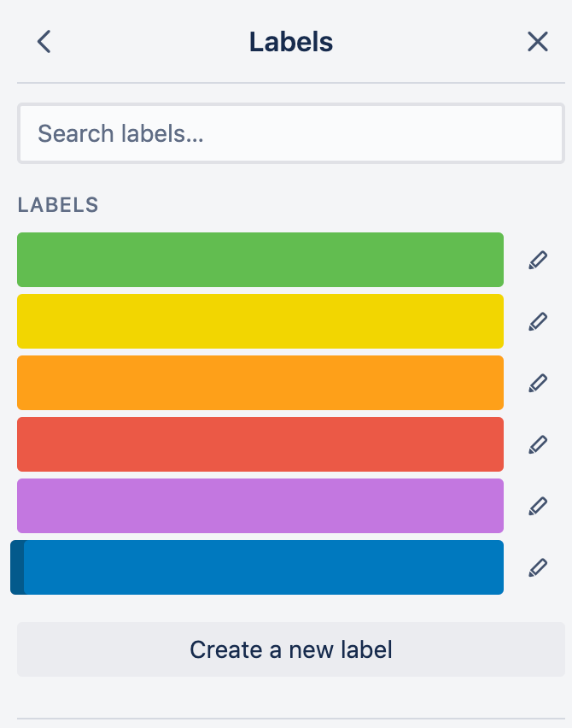Select the yellow label swatch
Viewport: 572px width, 728px height.
260,321
